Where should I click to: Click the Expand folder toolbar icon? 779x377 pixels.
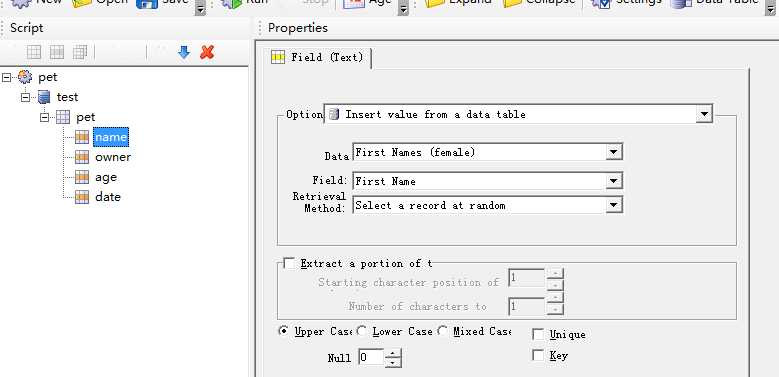[434, 3]
